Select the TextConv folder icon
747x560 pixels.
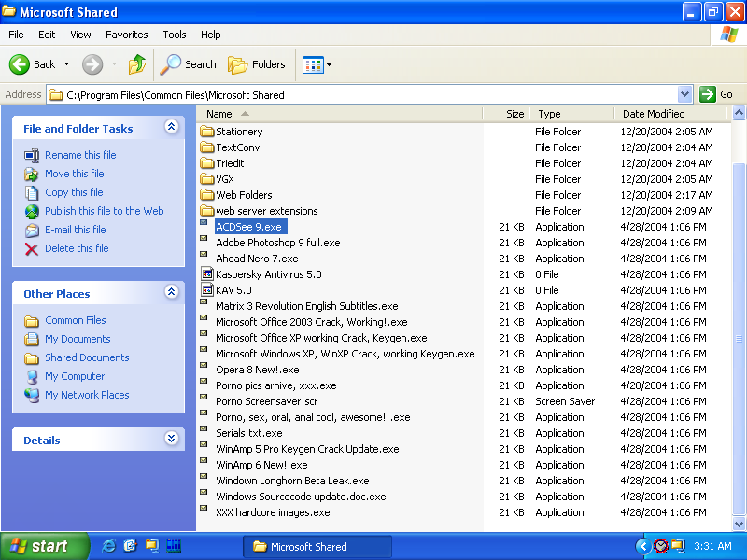coord(207,147)
